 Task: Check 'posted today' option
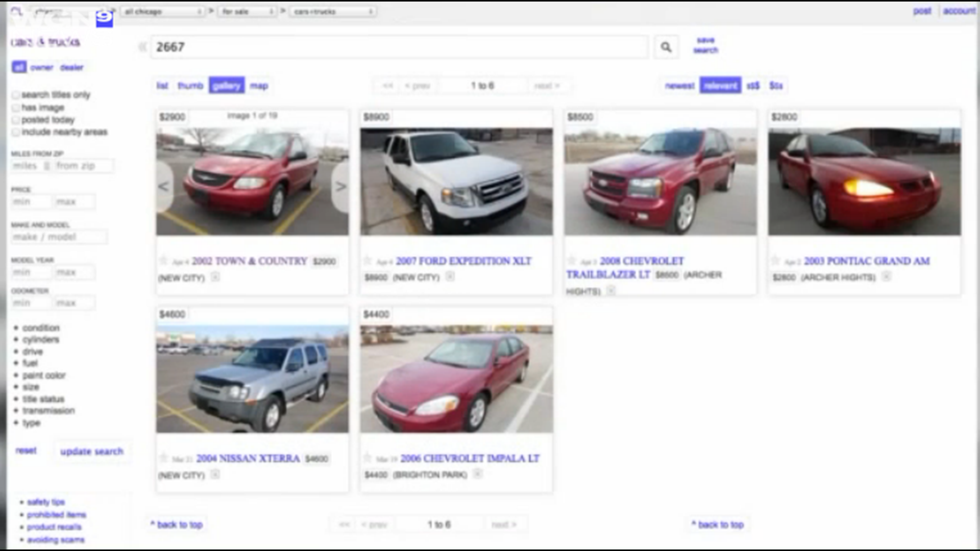16,120
